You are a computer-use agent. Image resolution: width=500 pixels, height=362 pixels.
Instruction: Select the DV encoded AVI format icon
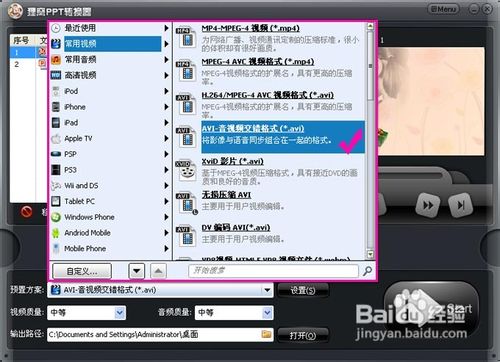coord(186,236)
